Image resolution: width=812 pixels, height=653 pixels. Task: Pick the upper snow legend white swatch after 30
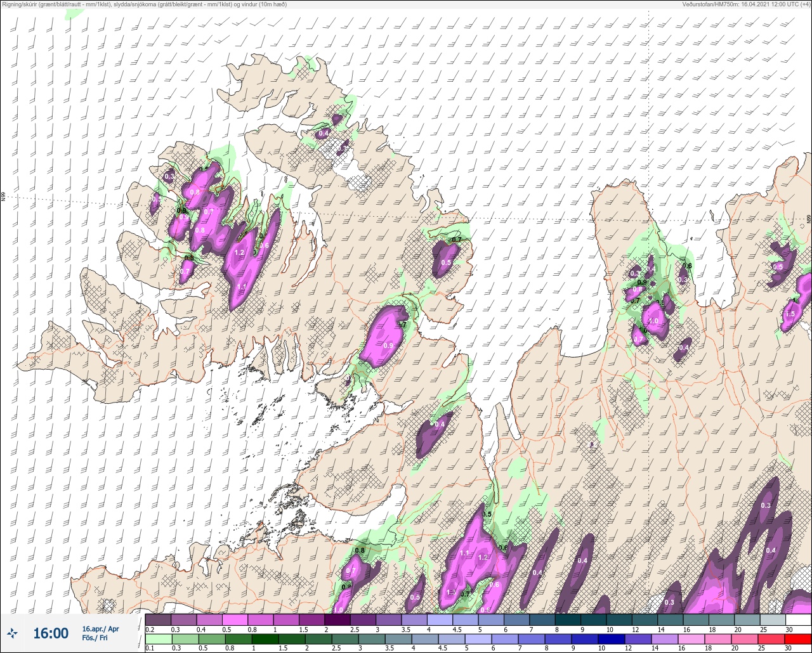798,619
